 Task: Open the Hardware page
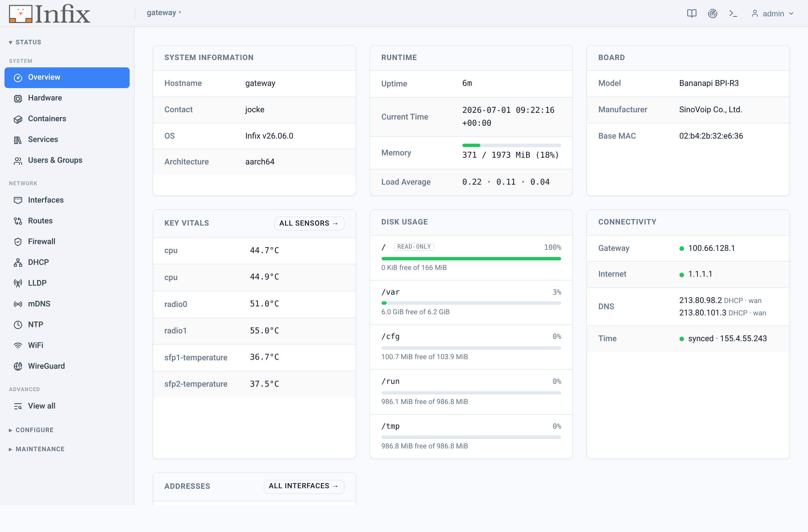click(x=67, y=98)
